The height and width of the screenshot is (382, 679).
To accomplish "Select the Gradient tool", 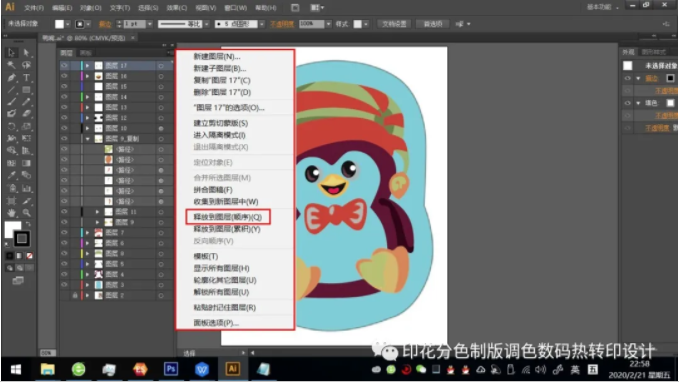I will tap(26, 163).
